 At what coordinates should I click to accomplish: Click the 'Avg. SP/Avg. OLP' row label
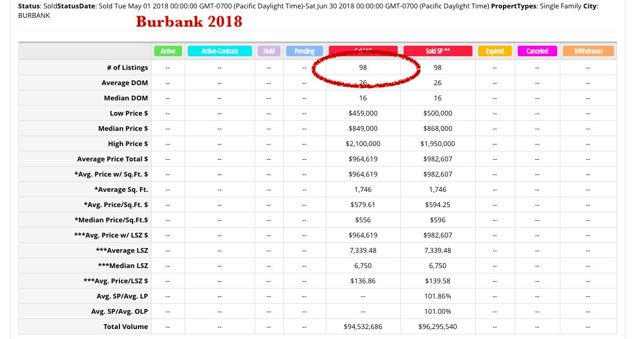coord(119,311)
